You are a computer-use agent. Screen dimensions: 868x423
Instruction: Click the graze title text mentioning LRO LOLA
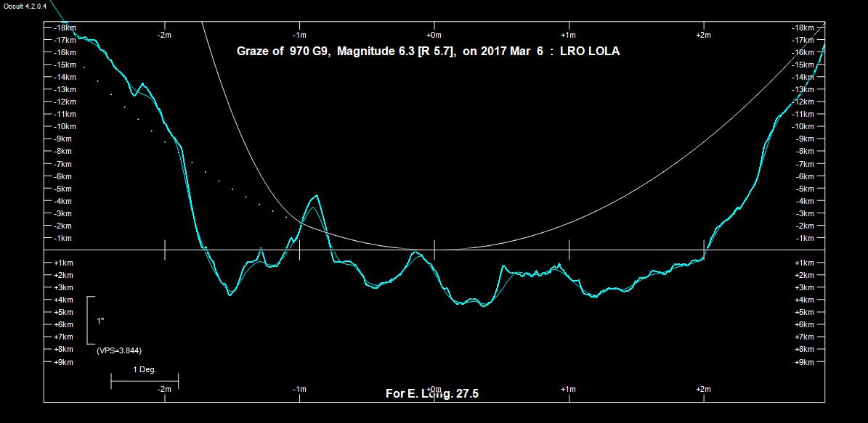[428, 52]
